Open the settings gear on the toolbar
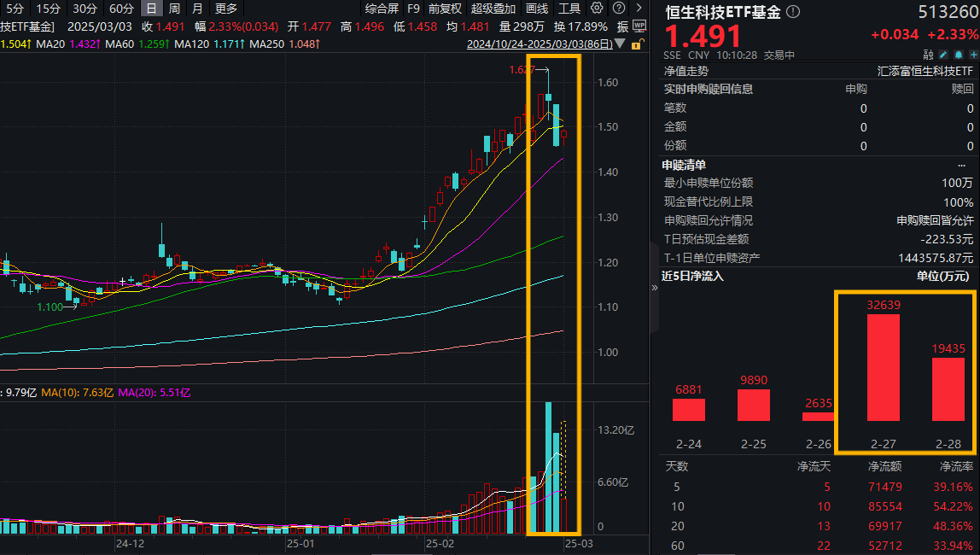The width and height of the screenshot is (980, 555). pyautogui.click(x=598, y=8)
